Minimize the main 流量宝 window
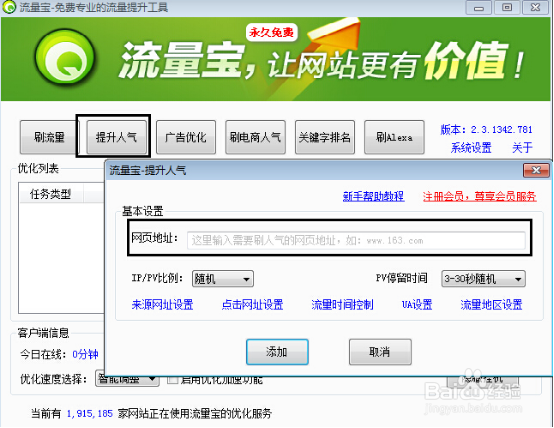 479,7
